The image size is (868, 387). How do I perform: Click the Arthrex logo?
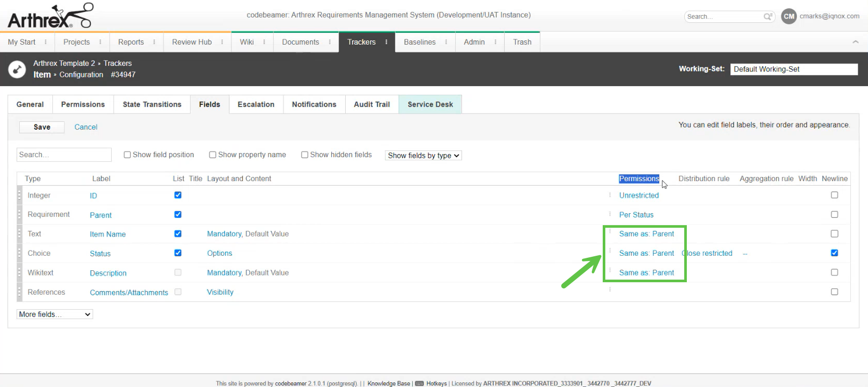pos(50,16)
